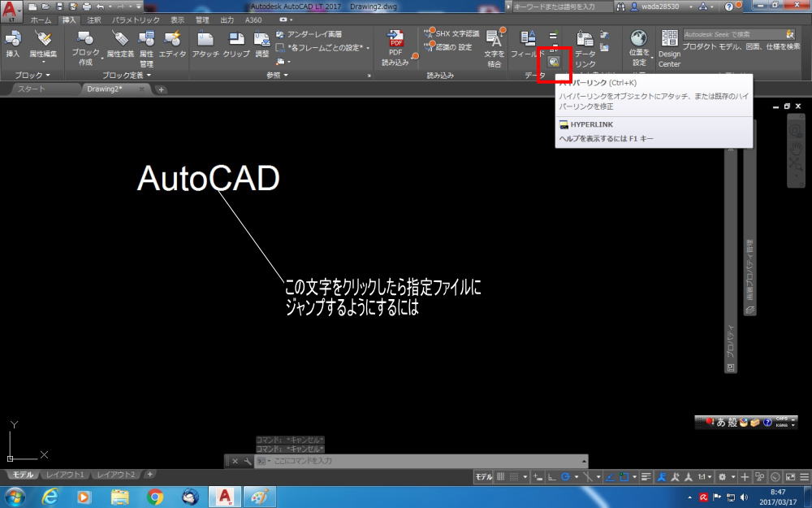Click the new drawing tab plus button

pos(161,89)
